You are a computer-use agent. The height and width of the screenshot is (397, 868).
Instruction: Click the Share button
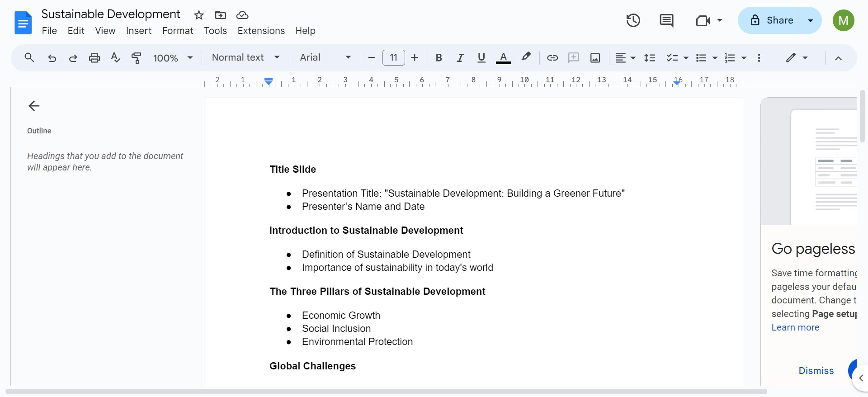point(772,20)
